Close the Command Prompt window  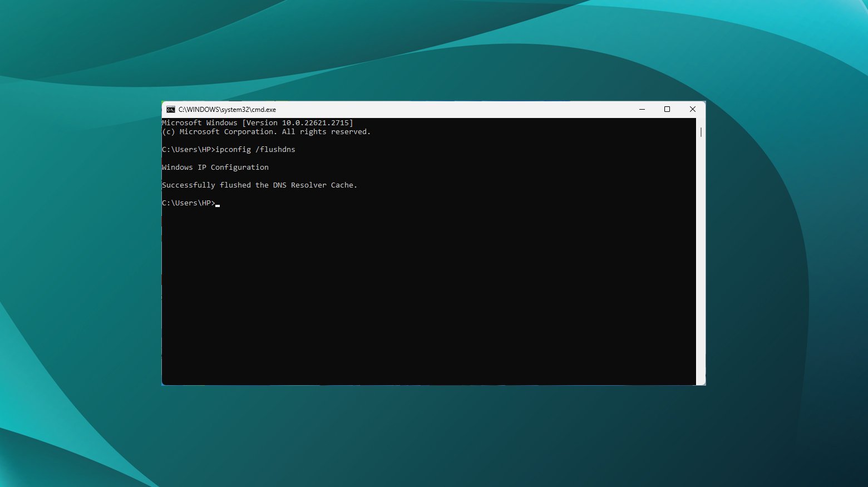point(693,110)
